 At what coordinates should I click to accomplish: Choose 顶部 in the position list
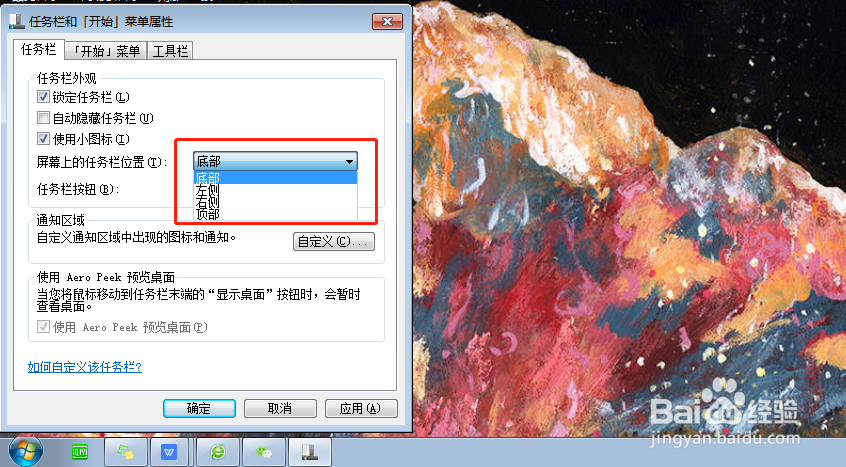pyautogui.click(x=275, y=214)
